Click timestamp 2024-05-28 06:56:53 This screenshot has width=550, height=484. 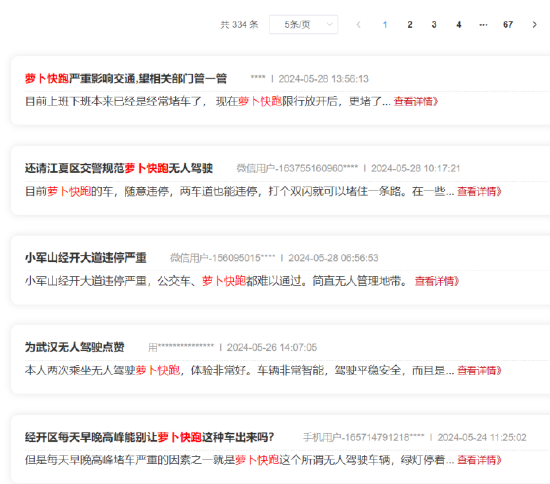pyautogui.click(x=333, y=258)
